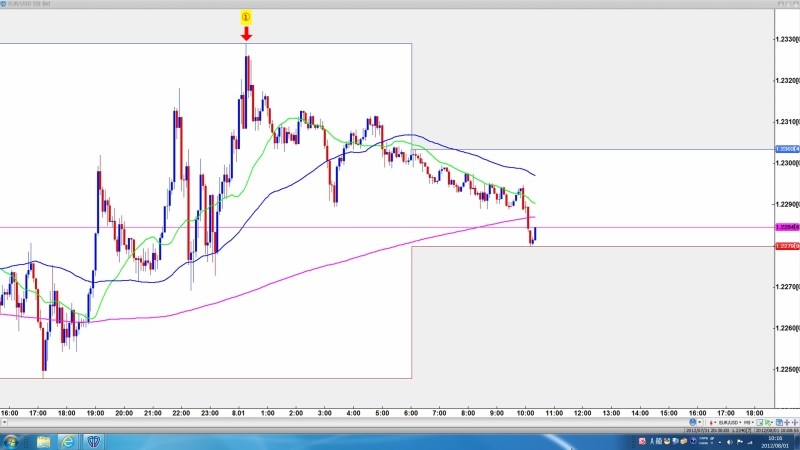Open the trading application taskbar icon

[x=93, y=441]
